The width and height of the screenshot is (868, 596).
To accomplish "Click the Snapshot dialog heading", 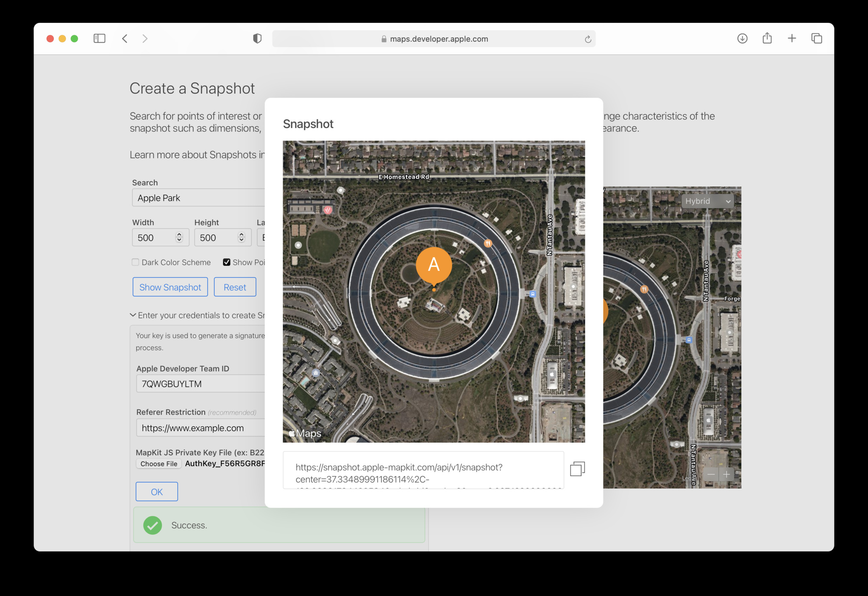I will (308, 124).
